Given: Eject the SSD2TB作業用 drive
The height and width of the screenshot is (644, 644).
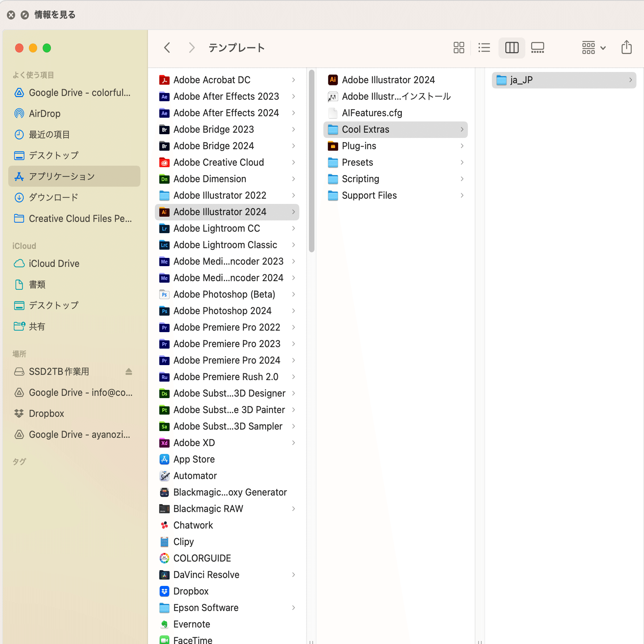Looking at the screenshot, I should coord(129,371).
